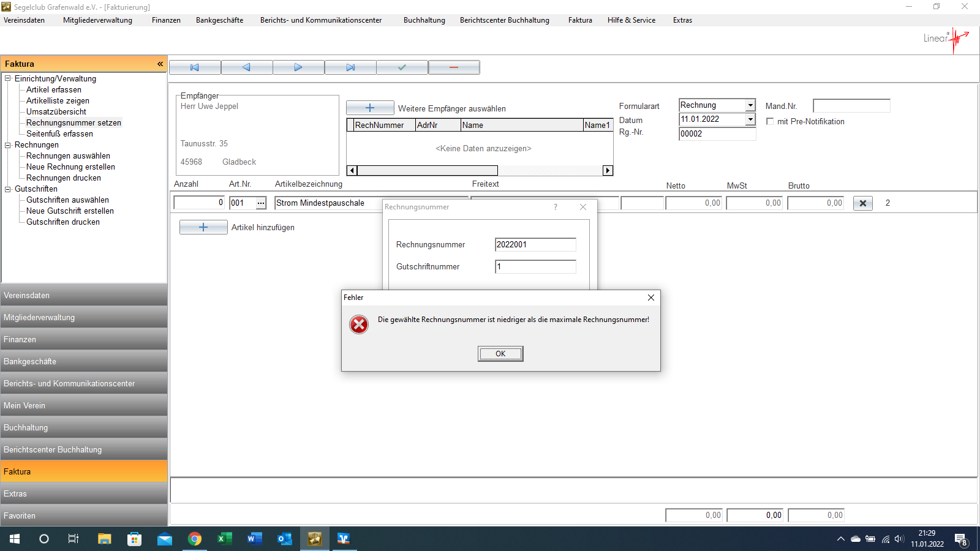The width and height of the screenshot is (980, 551).
Task: Confirm with the green checkmark toolbar button
Action: click(402, 67)
